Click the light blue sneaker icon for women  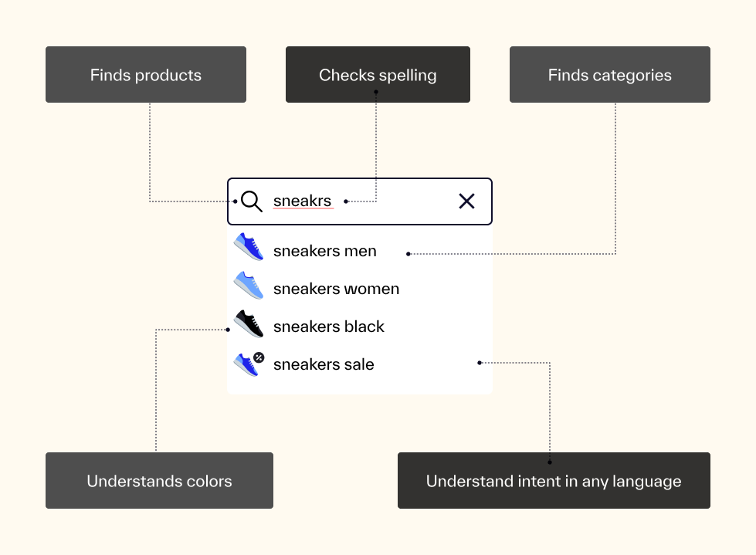(x=249, y=286)
